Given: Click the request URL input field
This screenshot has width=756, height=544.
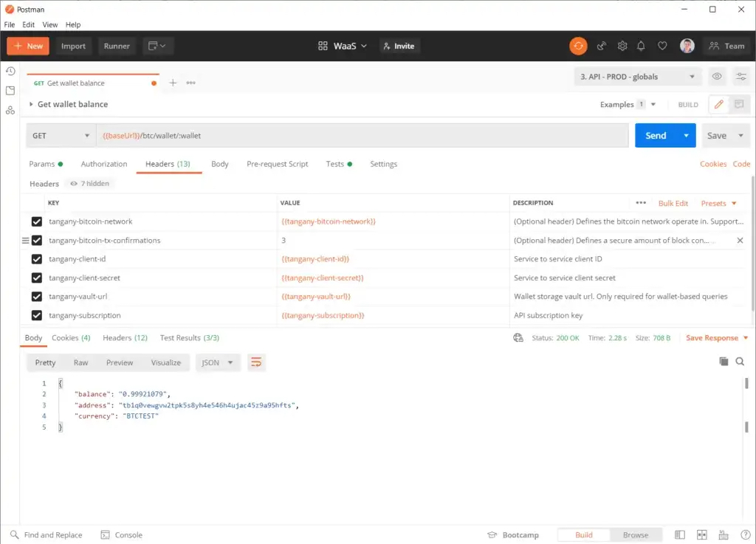Looking at the screenshot, I should pos(362,136).
